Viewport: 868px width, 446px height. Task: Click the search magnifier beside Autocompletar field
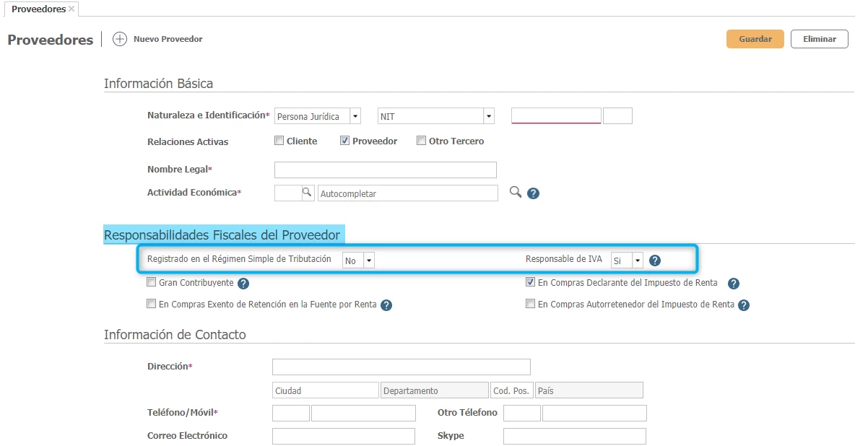516,192
